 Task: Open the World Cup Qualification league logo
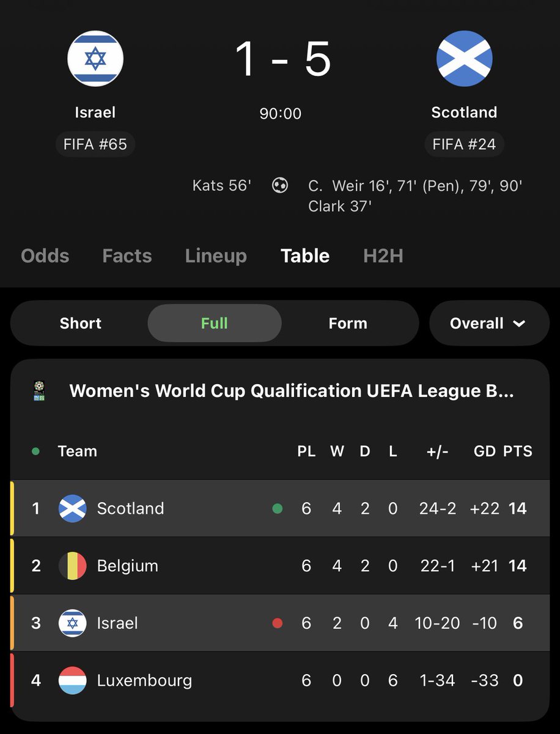(39, 390)
